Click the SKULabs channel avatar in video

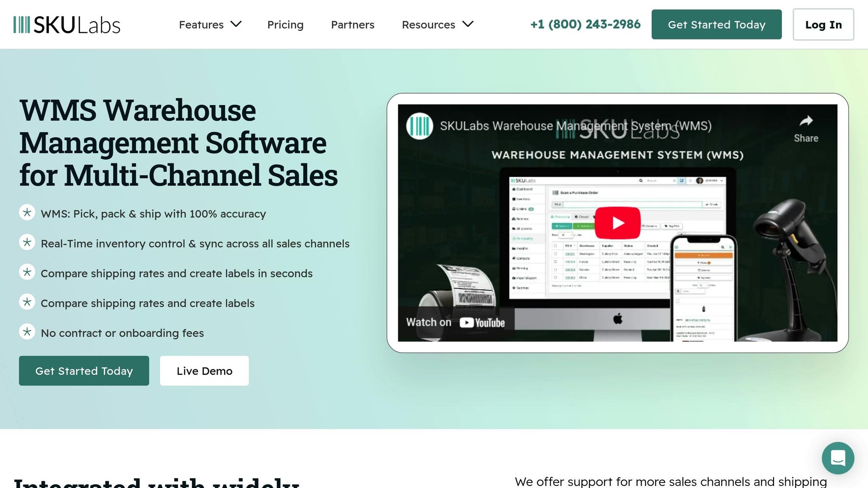pyautogui.click(x=419, y=126)
